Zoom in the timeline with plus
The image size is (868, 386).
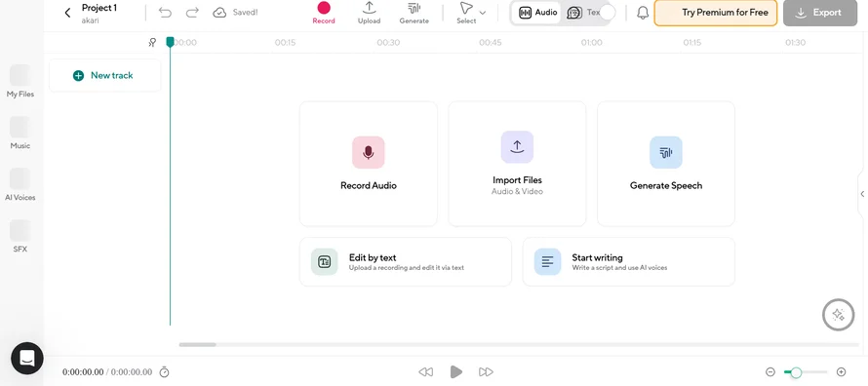coord(841,372)
